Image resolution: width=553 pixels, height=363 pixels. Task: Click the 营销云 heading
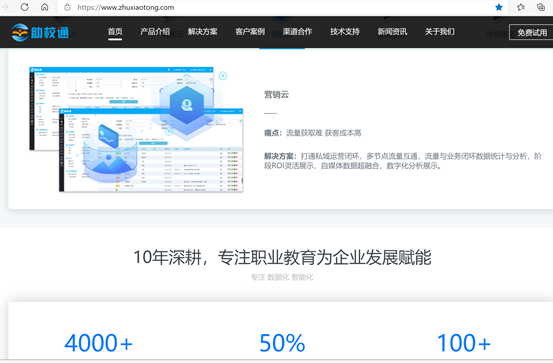pos(276,95)
